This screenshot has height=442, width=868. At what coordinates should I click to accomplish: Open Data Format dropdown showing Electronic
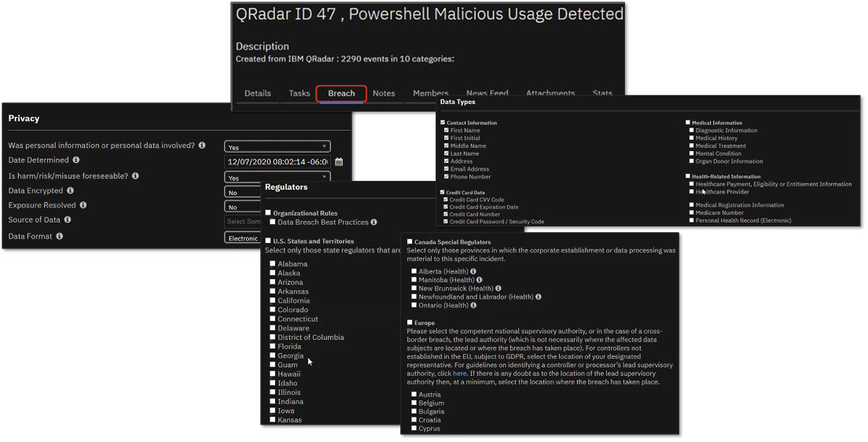[242, 238]
